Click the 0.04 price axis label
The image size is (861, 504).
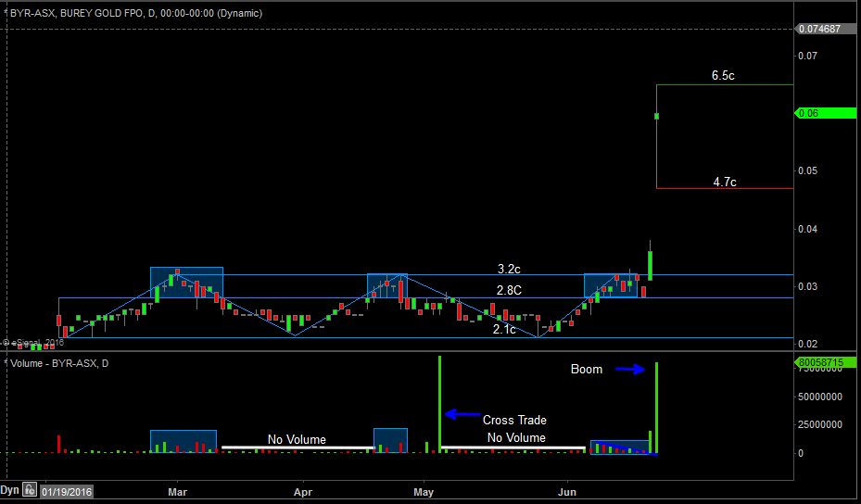coord(807,229)
